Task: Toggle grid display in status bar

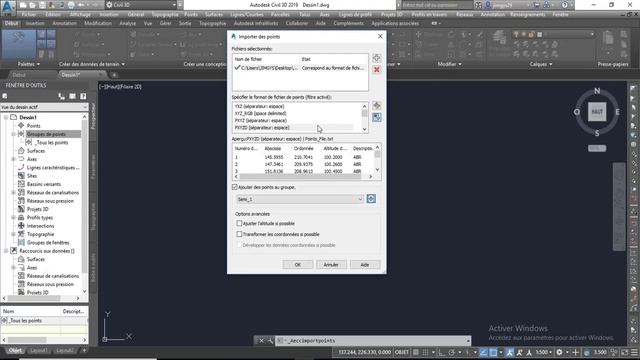Action: click(416, 352)
